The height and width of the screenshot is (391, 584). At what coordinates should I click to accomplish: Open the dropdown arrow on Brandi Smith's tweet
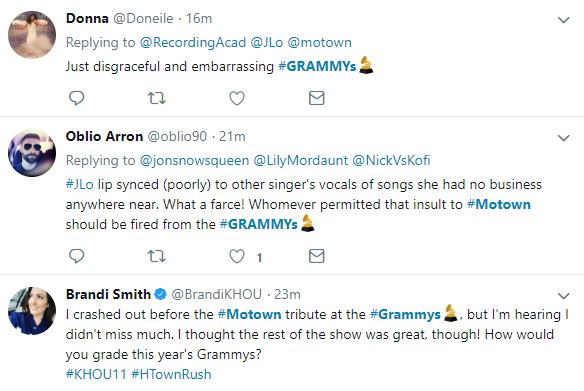point(564,296)
